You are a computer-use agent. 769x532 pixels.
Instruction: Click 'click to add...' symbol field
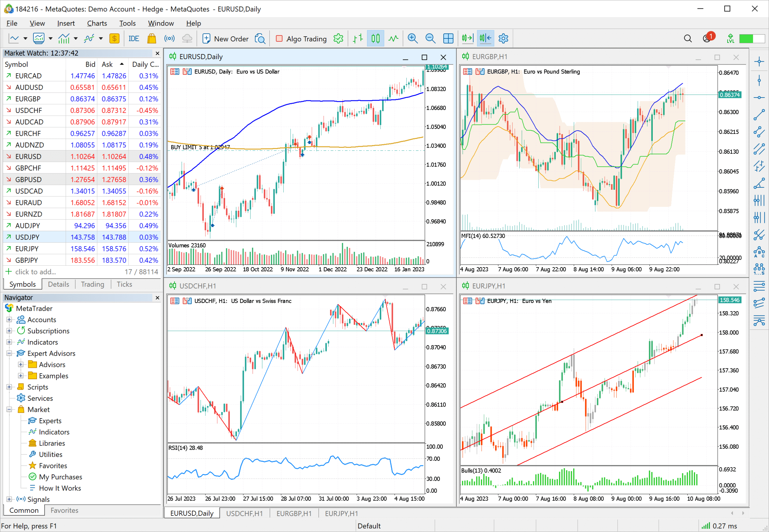coord(35,272)
